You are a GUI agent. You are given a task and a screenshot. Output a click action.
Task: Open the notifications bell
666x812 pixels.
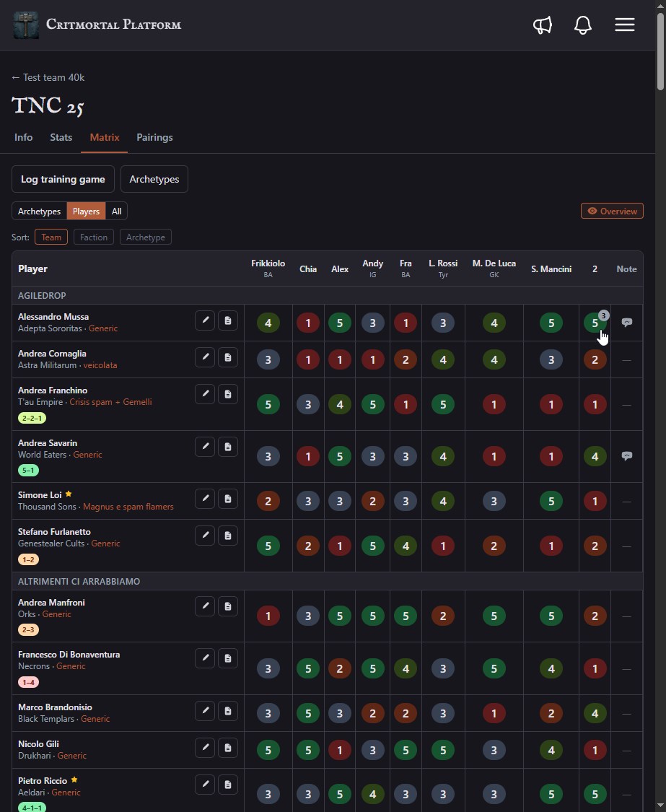pos(582,25)
